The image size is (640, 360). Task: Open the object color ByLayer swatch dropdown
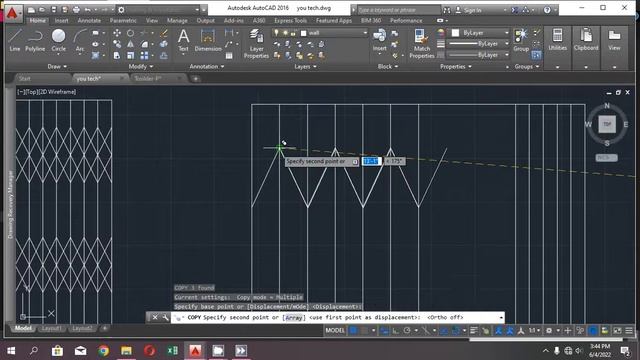(x=478, y=33)
